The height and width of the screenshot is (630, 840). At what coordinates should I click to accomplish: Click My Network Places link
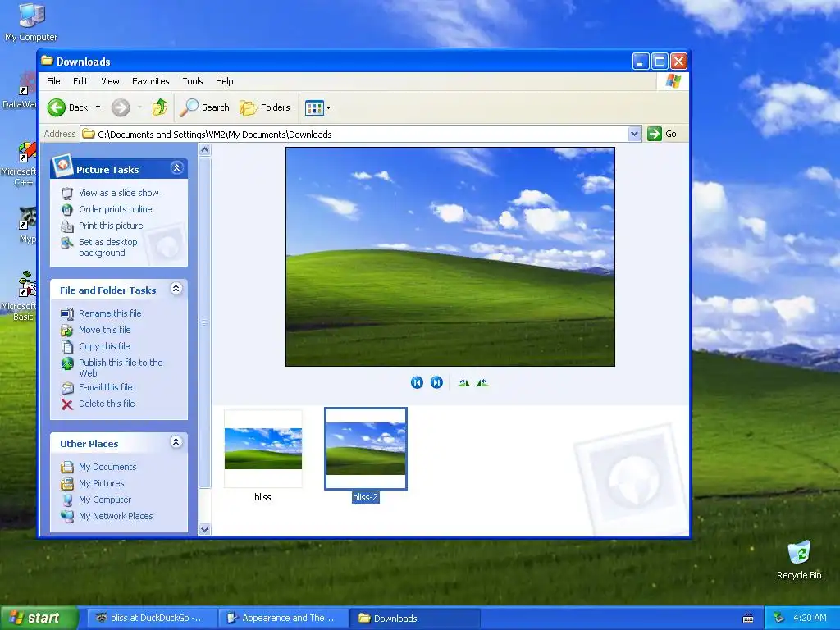pyautogui.click(x=116, y=517)
